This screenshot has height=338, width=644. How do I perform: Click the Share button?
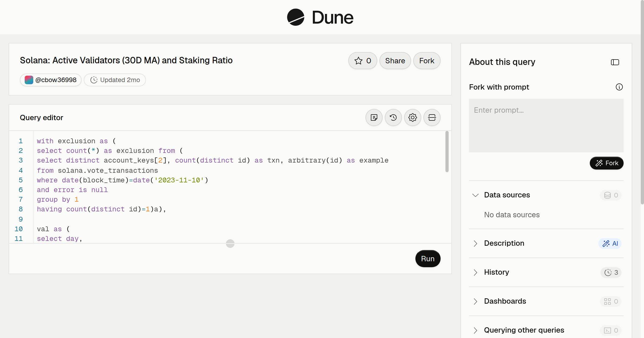click(395, 61)
